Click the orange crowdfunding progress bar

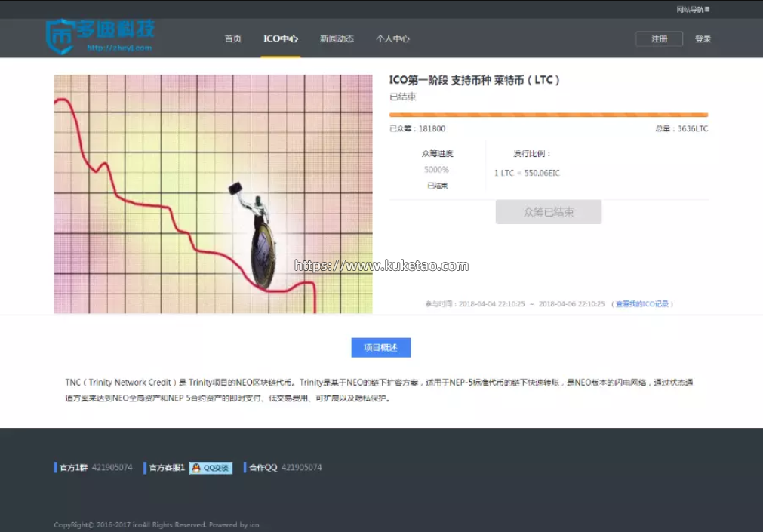click(549, 115)
